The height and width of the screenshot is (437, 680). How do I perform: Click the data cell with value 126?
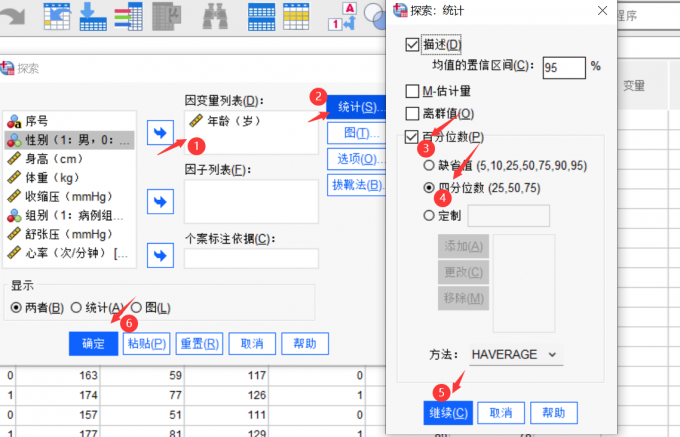pos(226,395)
